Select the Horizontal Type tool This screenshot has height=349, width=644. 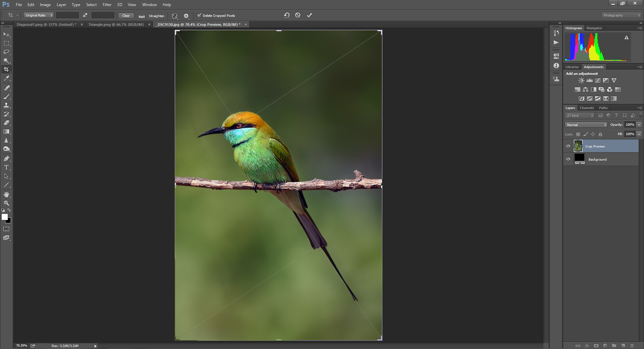(x=6, y=167)
